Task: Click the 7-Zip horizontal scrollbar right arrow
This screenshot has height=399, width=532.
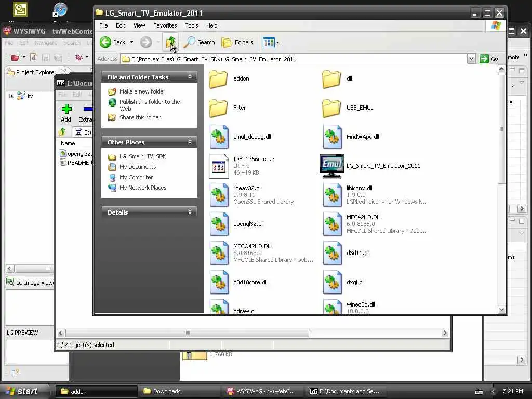Action: pos(445,333)
